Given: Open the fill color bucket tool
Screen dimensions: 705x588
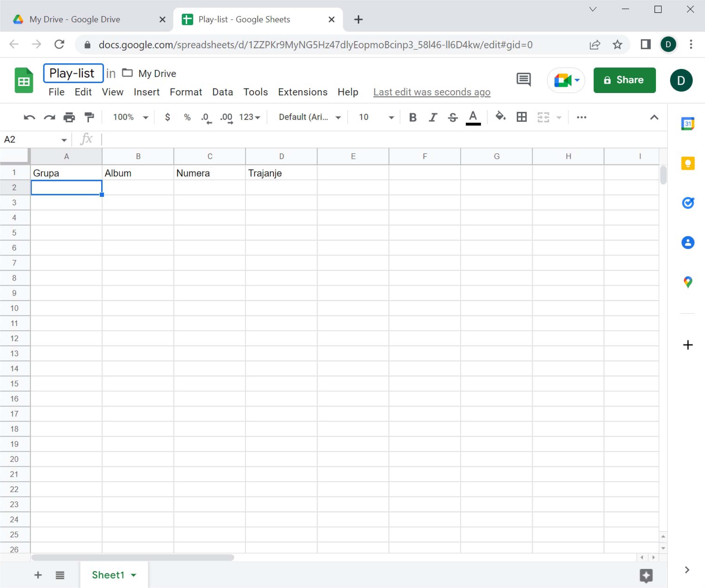Looking at the screenshot, I should pyautogui.click(x=500, y=117).
